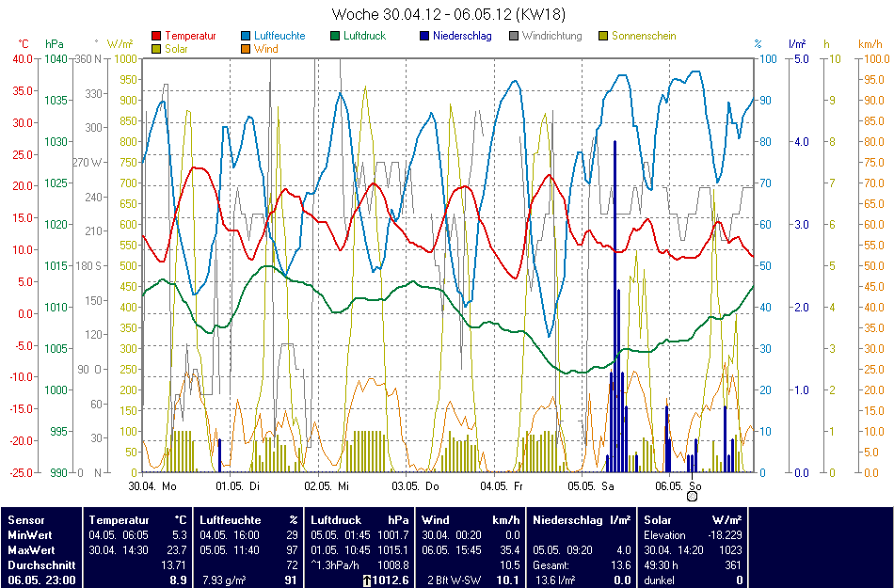Viewport: 894px width, 588px height.
Task: Click the average temperature value 13.71
Action: click(x=174, y=565)
